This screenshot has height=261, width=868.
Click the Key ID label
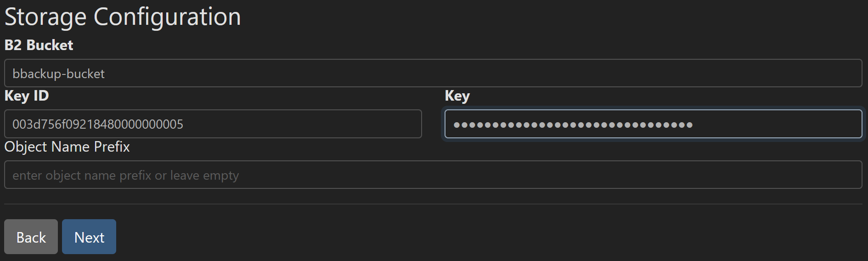click(x=27, y=96)
